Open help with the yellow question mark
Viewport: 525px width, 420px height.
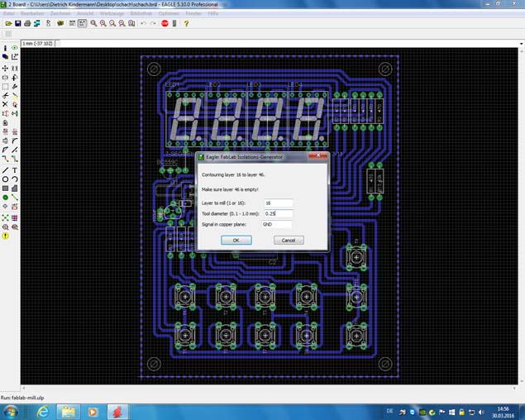(x=186, y=23)
